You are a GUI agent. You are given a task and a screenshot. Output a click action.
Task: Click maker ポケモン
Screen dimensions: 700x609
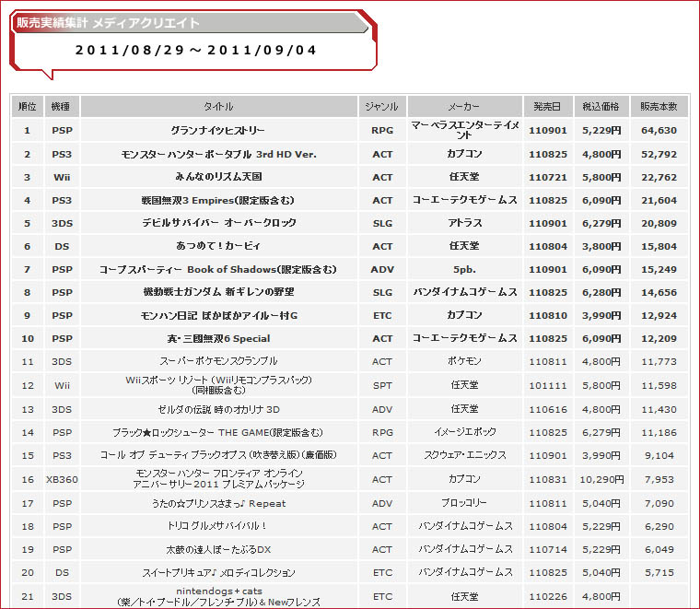point(465,361)
